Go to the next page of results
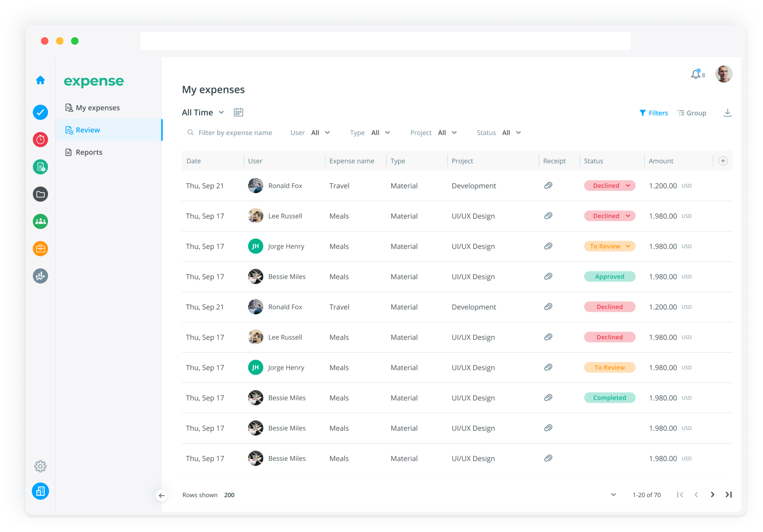 [x=712, y=495]
